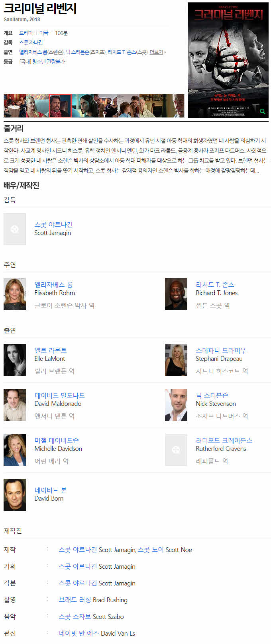Click the magnifier icon on the movie poster
This screenshot has width=271, height=644.
tap(262, 112)
